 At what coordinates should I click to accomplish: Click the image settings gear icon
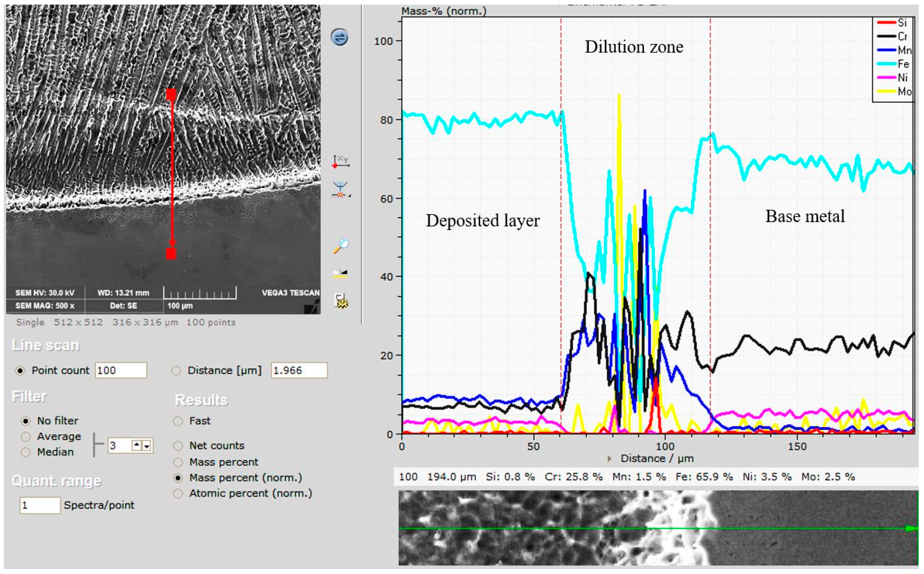pos(341,301)
